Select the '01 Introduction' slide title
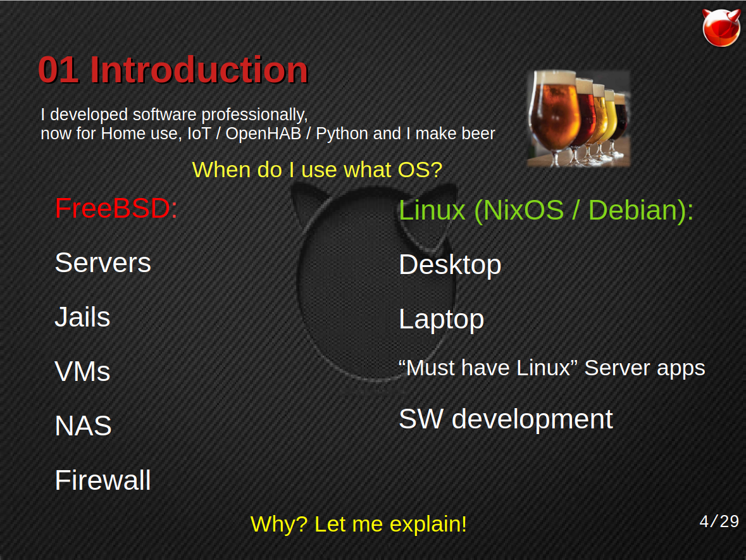Screen dimensions: 746x560 point(173,70)
